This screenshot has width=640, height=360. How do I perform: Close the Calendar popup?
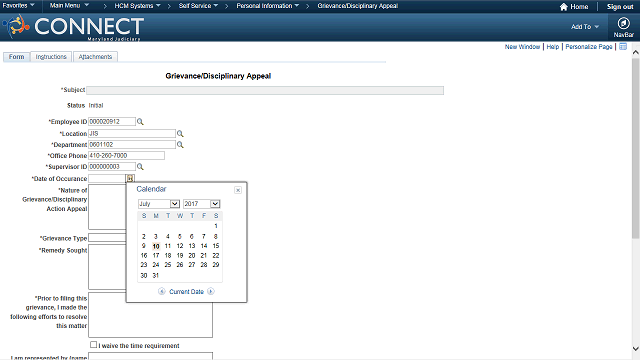click(x=238, y=190)
